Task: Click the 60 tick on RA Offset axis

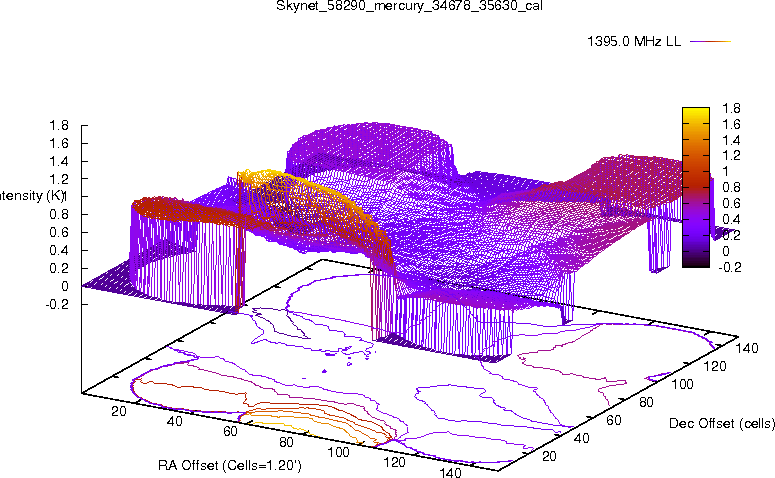Action: click(230, 431)
